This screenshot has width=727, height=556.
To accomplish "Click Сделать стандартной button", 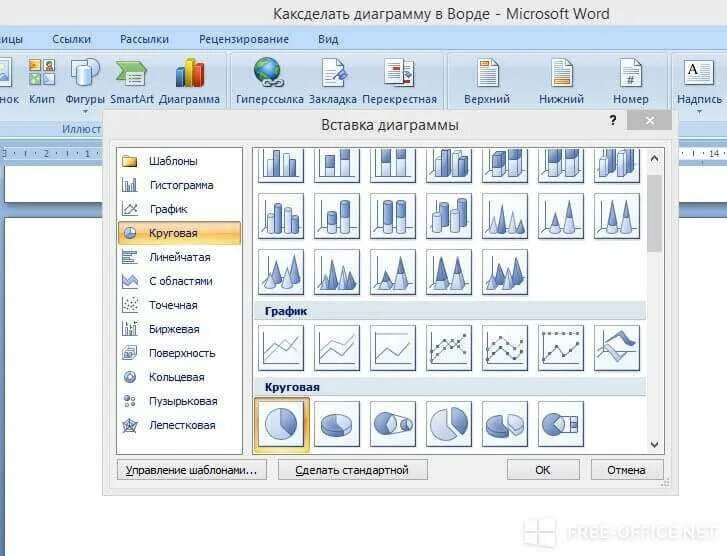I will [352, 470].
